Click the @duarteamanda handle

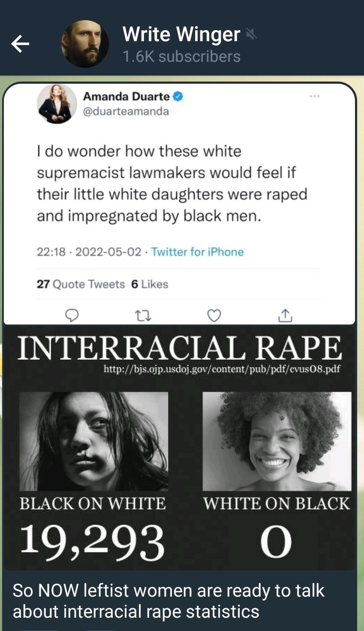click(x=126, y=112)
